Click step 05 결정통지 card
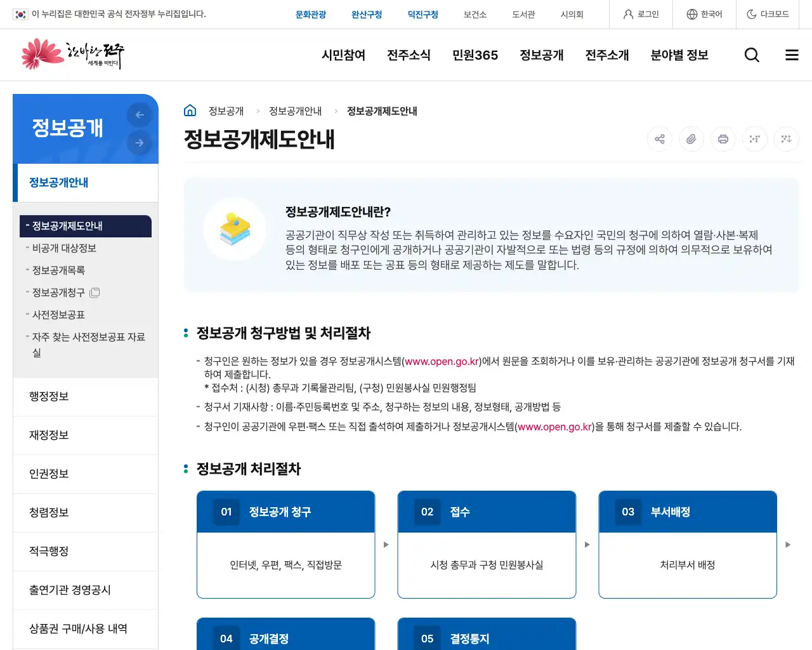The image size is (812, 650). [487, 634]
